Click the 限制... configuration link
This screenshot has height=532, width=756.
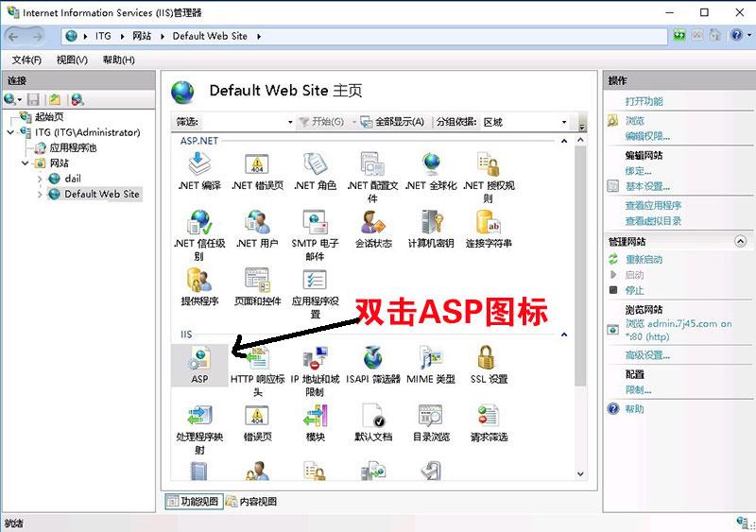pyautogui.click(x=639, y=390)
